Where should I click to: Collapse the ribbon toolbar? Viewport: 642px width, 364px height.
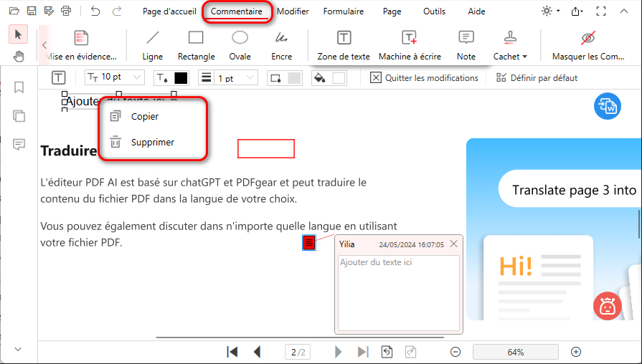click(623, 11)
